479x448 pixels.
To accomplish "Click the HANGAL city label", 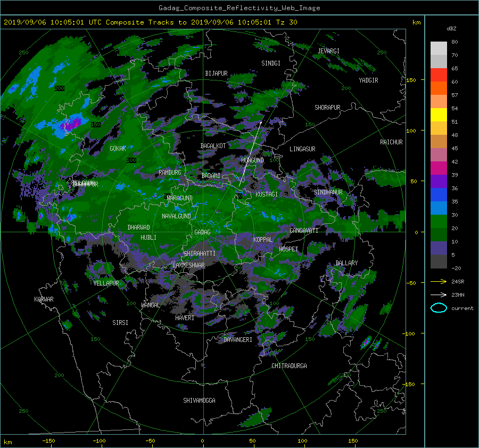I will coord(151,305).
